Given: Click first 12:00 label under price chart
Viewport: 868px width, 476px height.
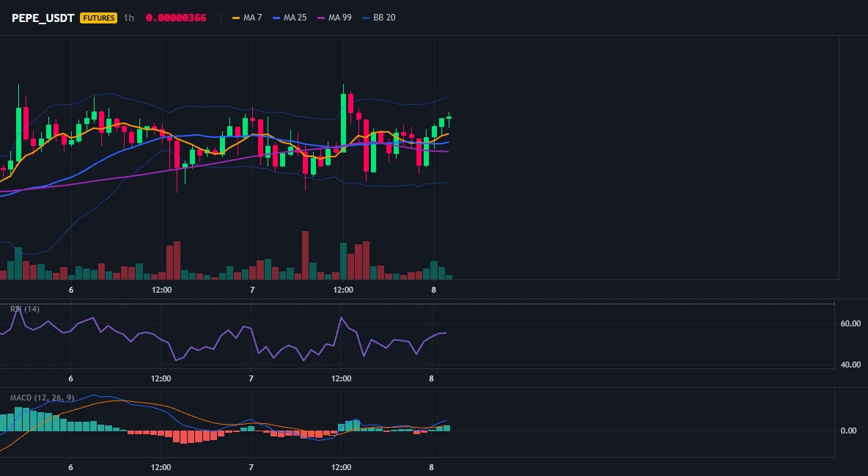Looking at the screenshot, I should [161, 290].
